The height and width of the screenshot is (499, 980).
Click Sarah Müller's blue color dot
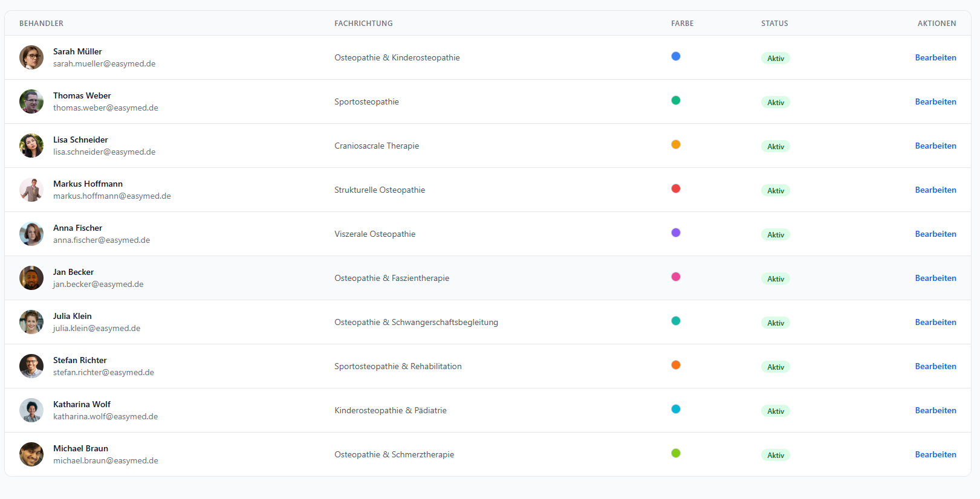point(676,56)
